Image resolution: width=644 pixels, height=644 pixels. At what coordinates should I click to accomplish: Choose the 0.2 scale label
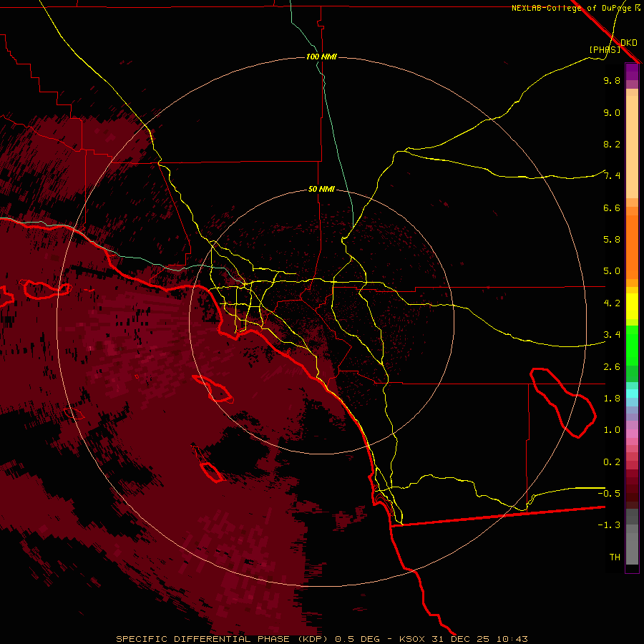(612, 462)
